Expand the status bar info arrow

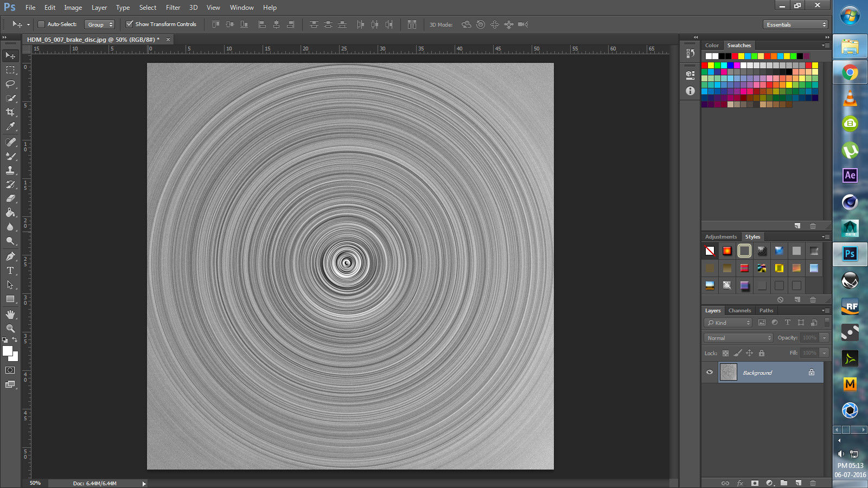pos(144,484)
